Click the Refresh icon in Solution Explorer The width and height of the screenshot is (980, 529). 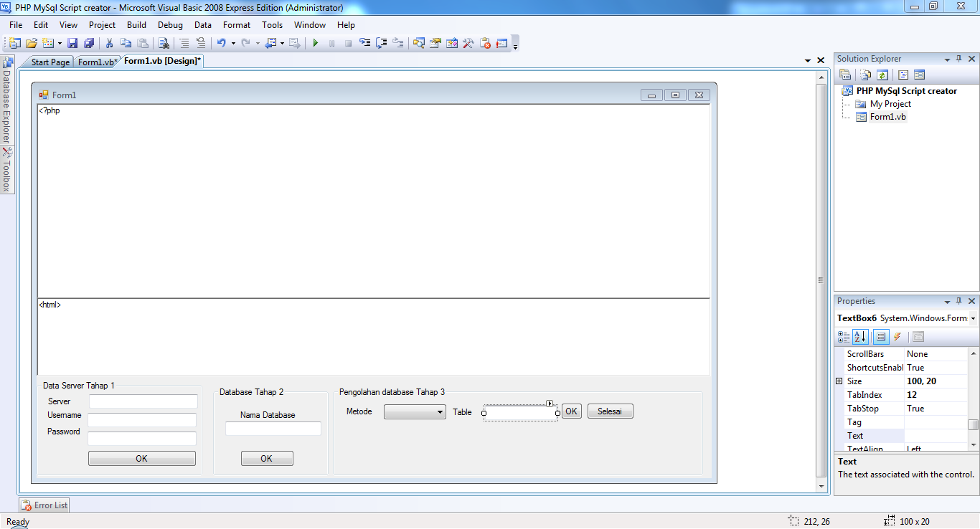click(882, 74)
